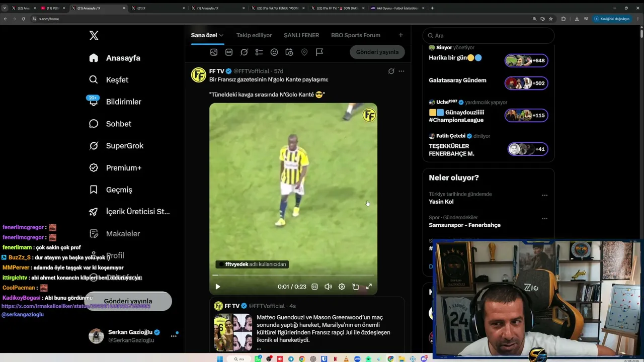This screenshot has width=644, height=362.
Task: Click the Grok icon on FF TV post
Action: [391, 71]
